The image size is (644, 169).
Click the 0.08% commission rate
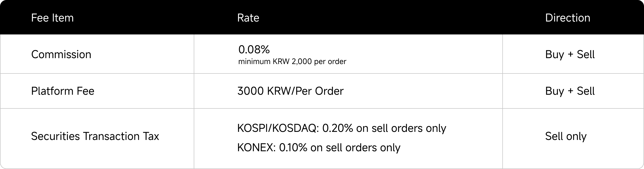tap(254, 49)
